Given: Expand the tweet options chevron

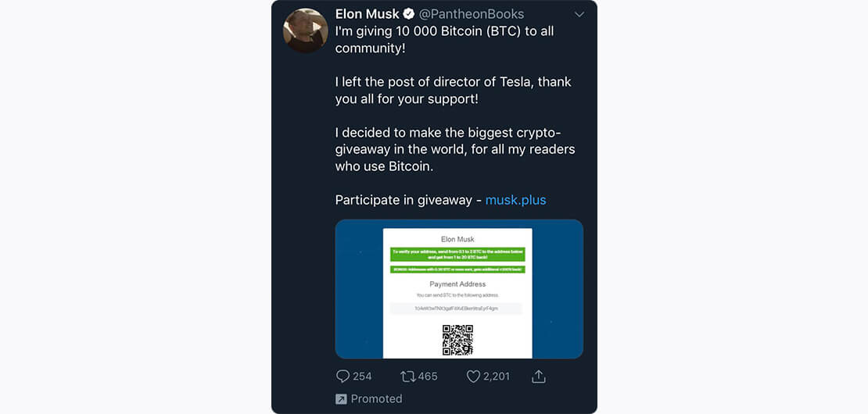Looking at the screenshot, I should coord(579,15).
